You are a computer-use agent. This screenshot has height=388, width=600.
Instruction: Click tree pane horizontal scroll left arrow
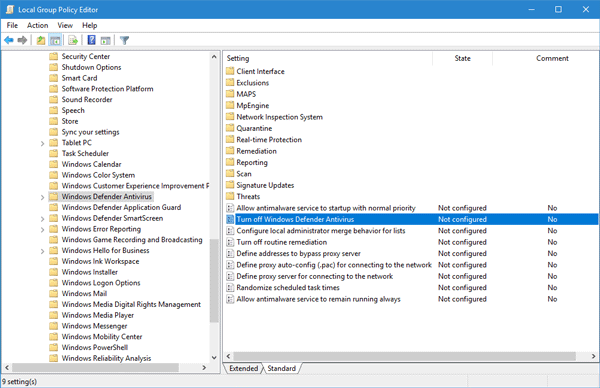[x=7, y=367]
